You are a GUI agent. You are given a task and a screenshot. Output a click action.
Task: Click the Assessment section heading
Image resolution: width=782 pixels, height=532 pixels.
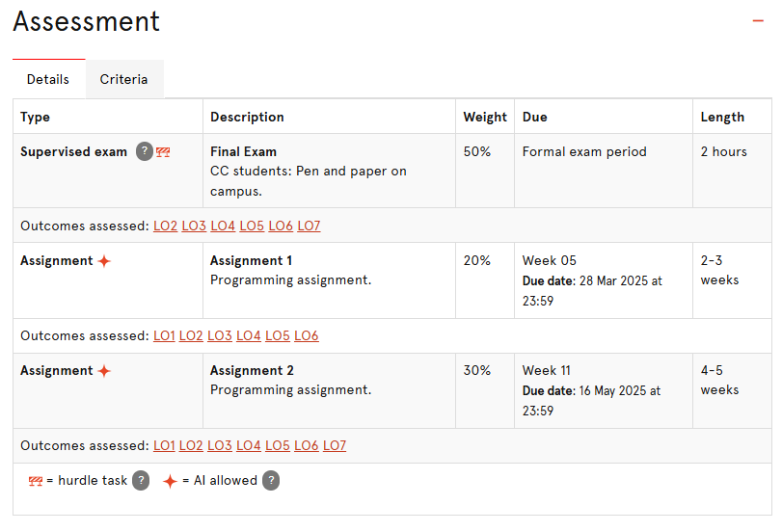[x=87, y=21]
